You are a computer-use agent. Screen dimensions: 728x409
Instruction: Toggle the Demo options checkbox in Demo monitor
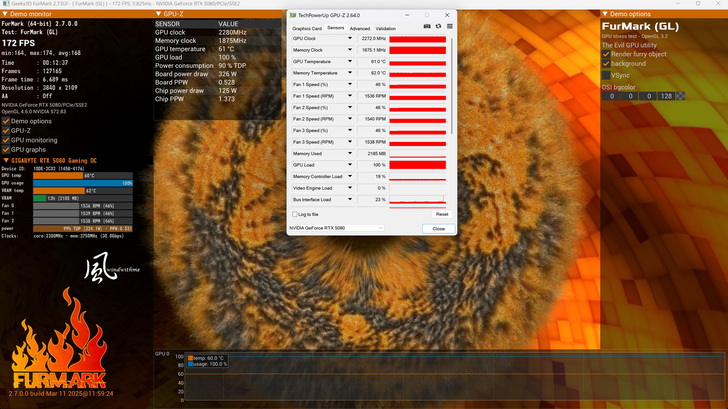(x=6, y=121)
